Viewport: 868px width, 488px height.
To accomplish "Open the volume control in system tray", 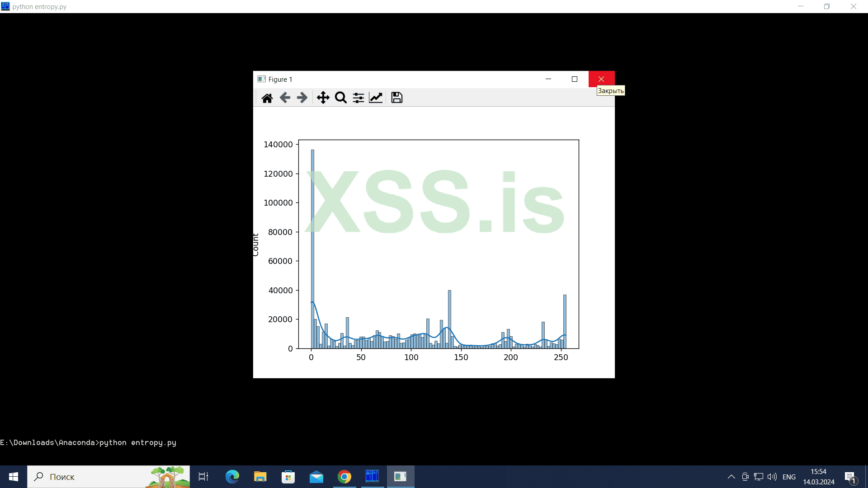I will [772, 477].
